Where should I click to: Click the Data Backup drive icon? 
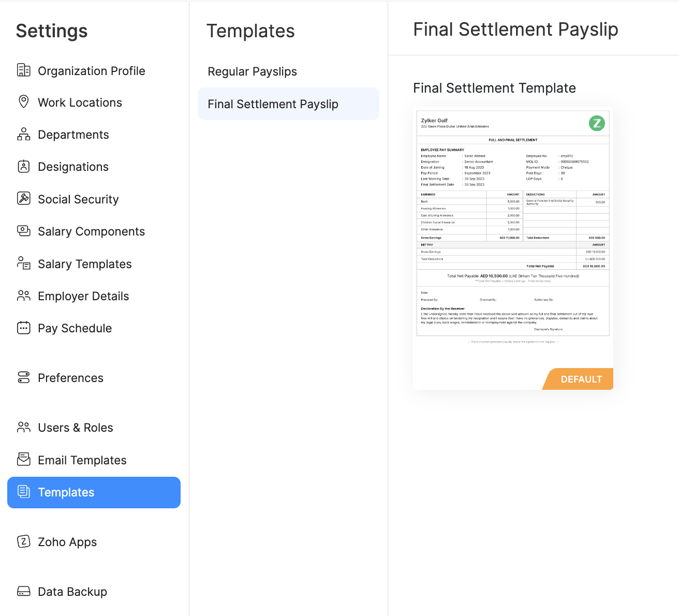tap(24, 591)
